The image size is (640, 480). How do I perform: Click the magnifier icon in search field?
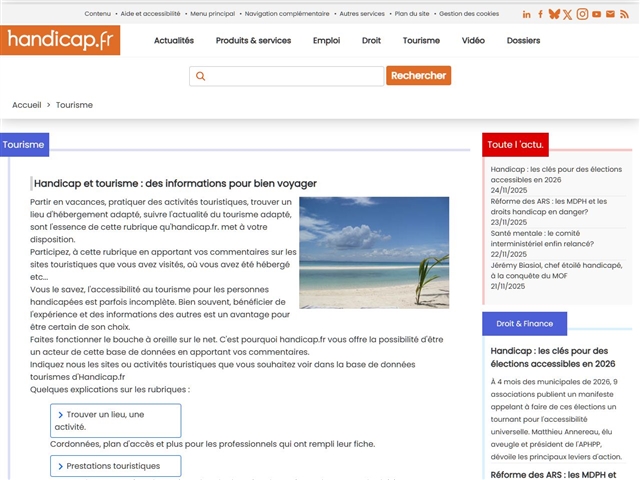[200, 76]
